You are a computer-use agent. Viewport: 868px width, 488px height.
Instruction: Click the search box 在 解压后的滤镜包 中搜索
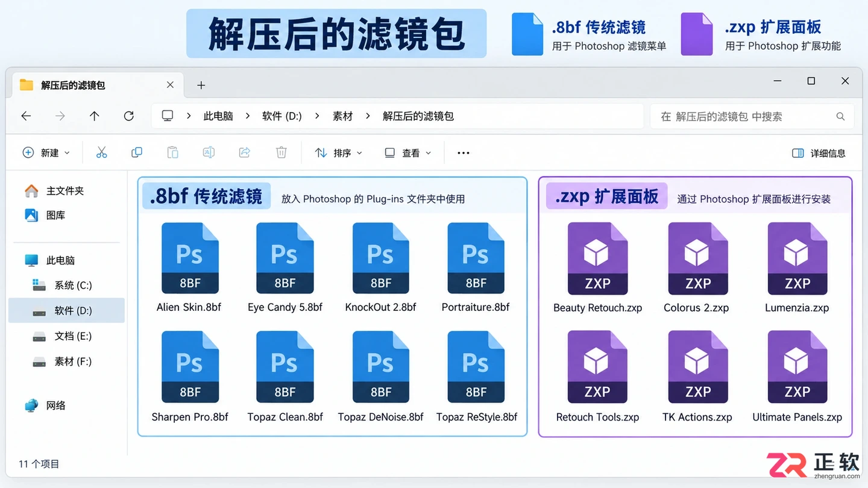(752, 116)
